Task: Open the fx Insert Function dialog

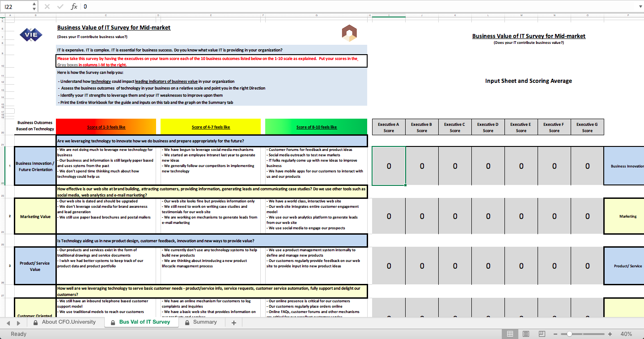Action: tap(74, 7)
